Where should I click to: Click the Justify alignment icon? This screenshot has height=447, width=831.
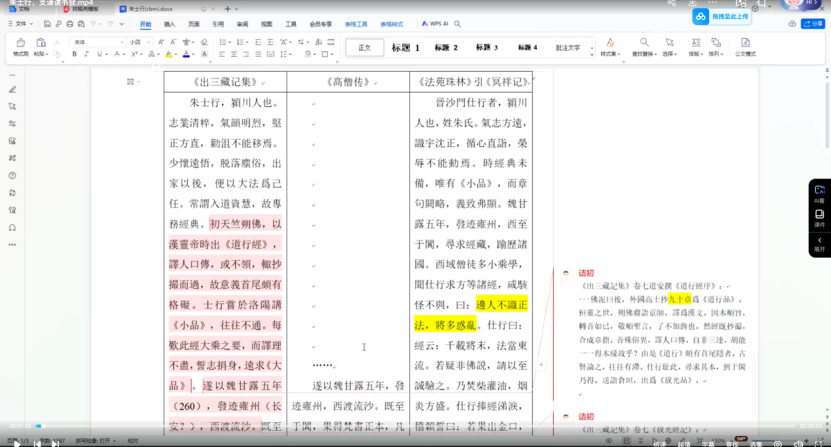pyautogui.click(x=258, y=54)
